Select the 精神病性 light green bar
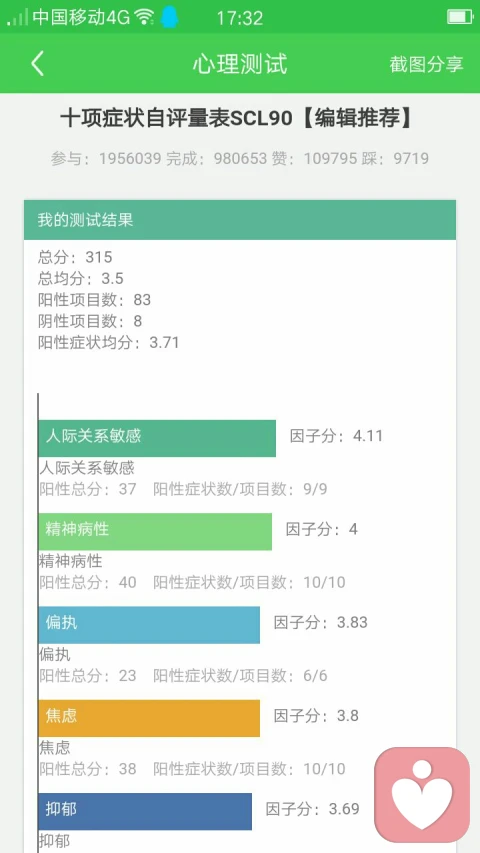This screenshot has width=480, height=853. click(x=155, y=531)
